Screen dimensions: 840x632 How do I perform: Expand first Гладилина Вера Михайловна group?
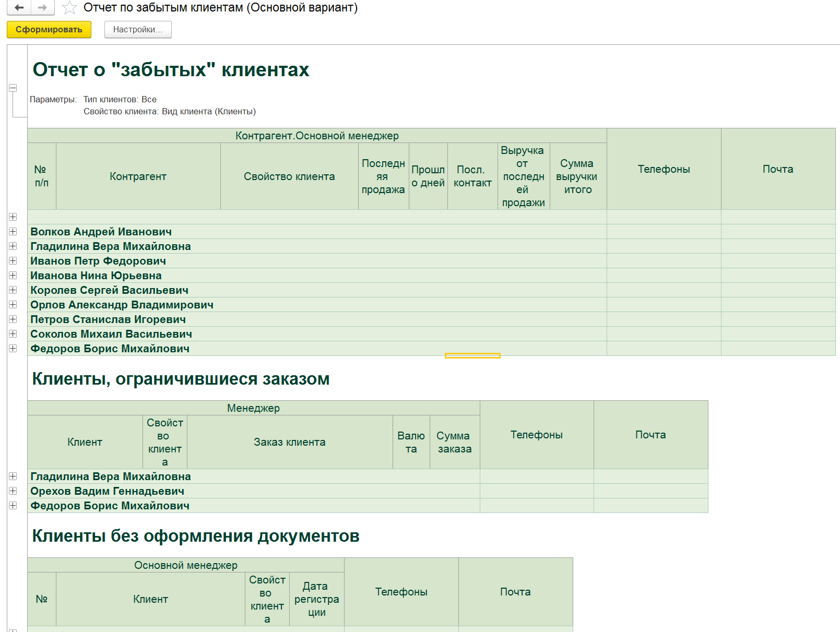[x=13, y=246]
